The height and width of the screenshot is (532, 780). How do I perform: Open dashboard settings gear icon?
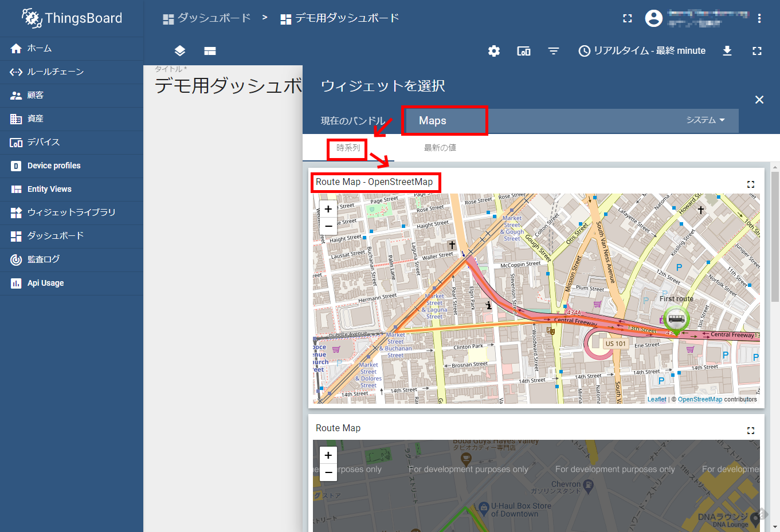click(494, 51)
